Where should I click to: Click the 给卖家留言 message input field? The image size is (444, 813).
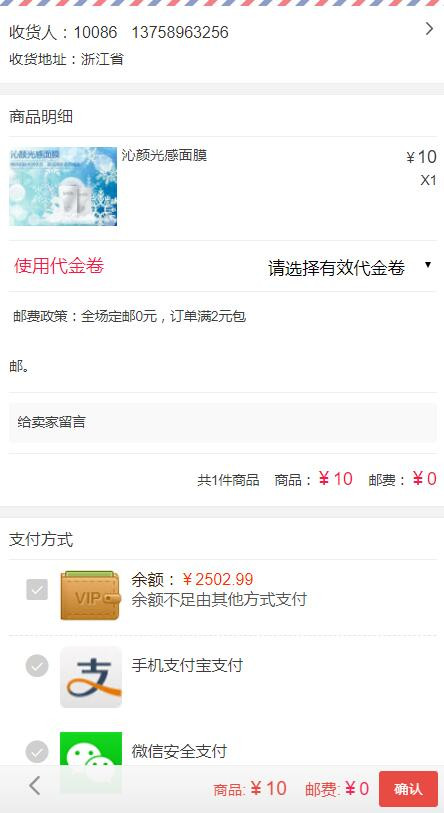(x=223, y=423)
